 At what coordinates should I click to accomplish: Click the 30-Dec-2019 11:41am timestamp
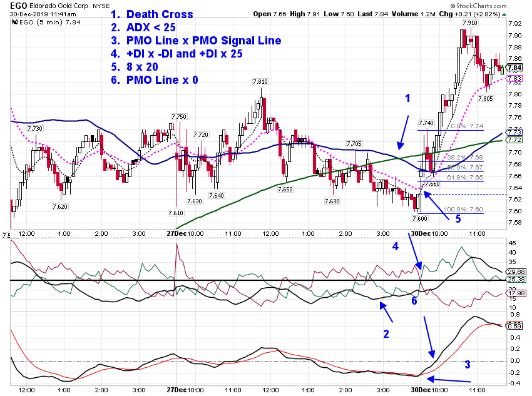(x=43, y=14)
